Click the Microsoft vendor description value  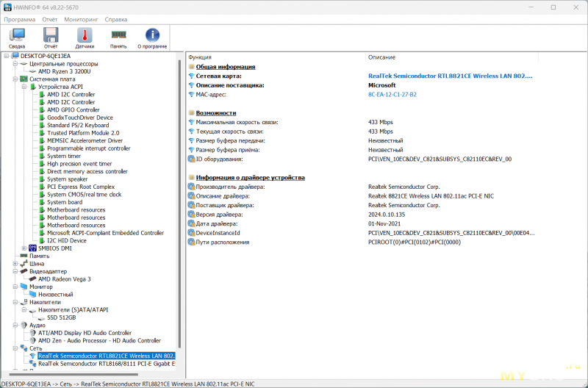coord(381,85)
